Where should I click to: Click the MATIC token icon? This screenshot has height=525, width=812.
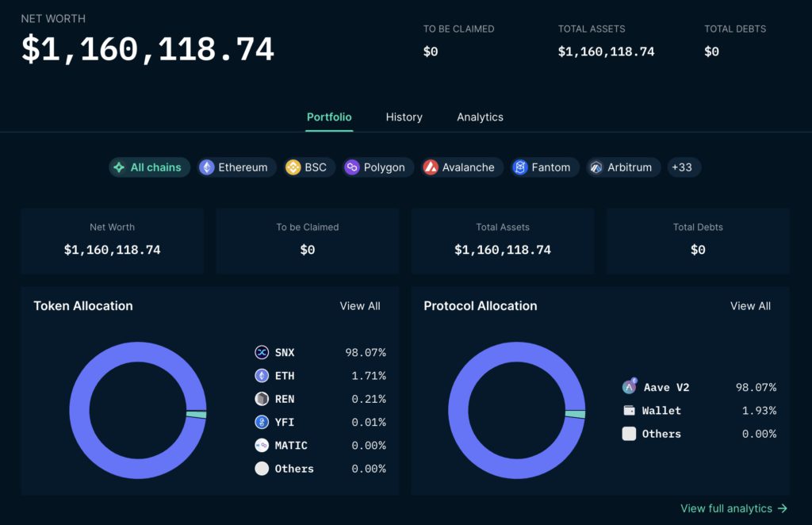coord(262,446)
